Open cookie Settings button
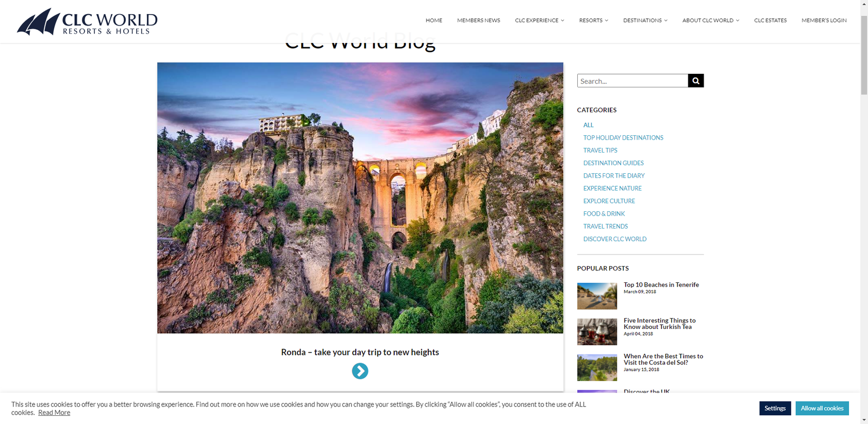This screenshot has width=868, height=424. coord(775,408)
